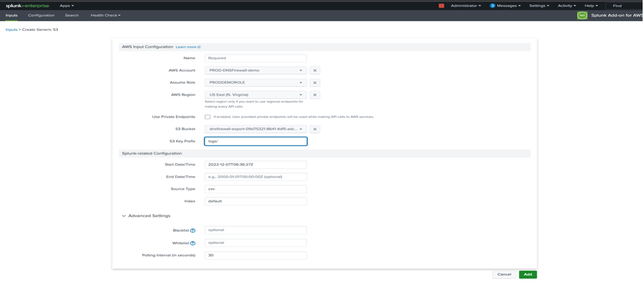Image resolution: width=644 pixels, height=289 pixels.
Task: Click the red alert badge in top bar
Action: tap(442, 6)
